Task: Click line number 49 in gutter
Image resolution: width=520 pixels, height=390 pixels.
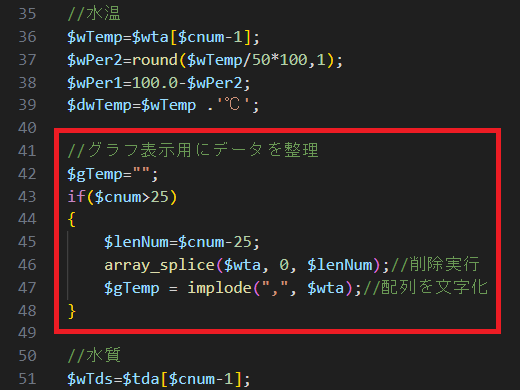Action: coord(27,333)
